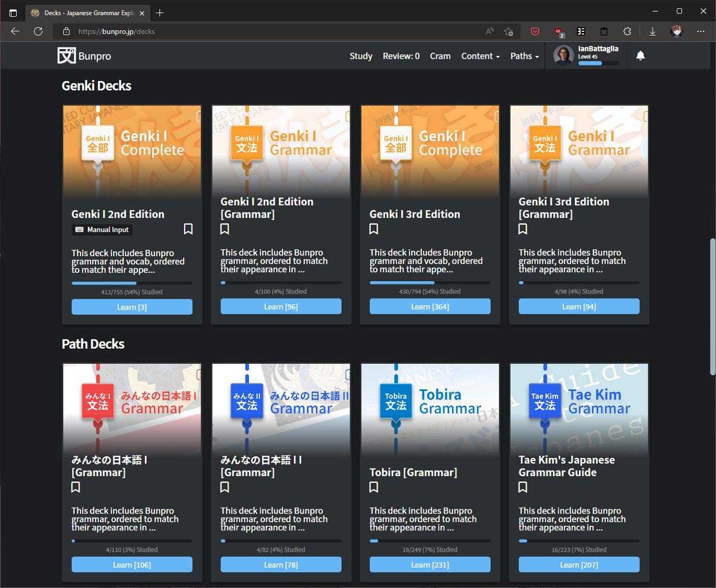Image resolution: width=716 pixels, height=588 pixels.
Task: Close the Decks browser tab
Action: (x=142, y=13)
